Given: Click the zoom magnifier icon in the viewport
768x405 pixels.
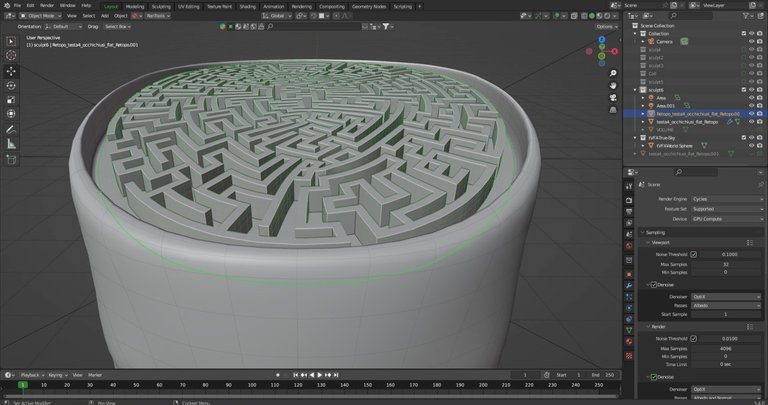Looking at the screenshot, I should (x=613, y=72).
